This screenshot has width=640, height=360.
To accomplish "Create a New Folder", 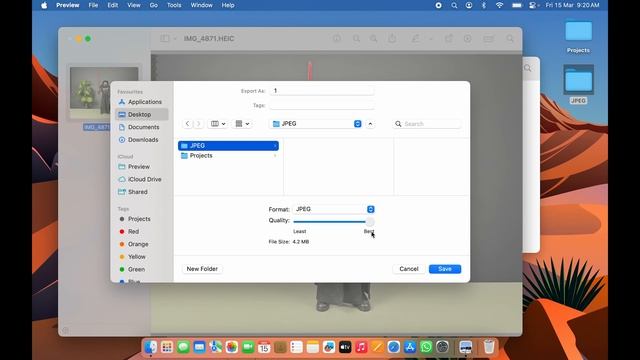I will (x=202, y=269).
